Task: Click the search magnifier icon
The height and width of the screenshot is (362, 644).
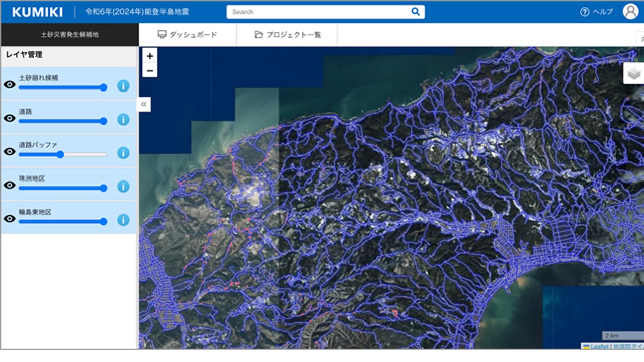Action: tap(415, 11)
